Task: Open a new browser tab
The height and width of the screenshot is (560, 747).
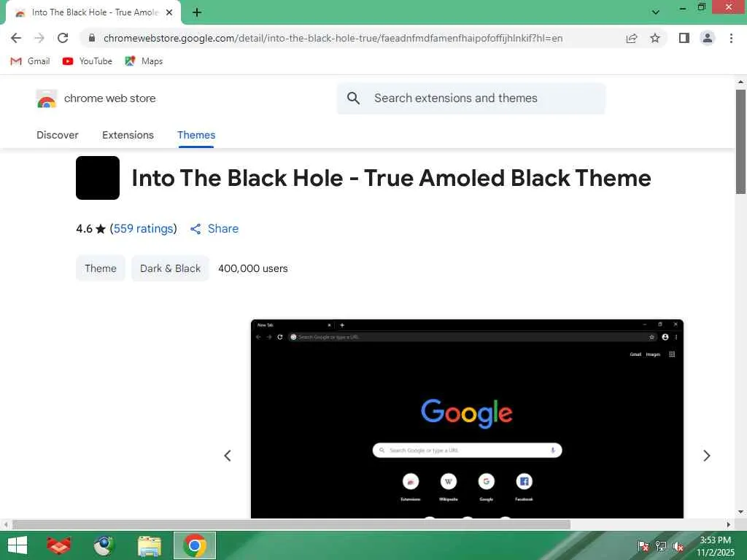Action: 197,12
